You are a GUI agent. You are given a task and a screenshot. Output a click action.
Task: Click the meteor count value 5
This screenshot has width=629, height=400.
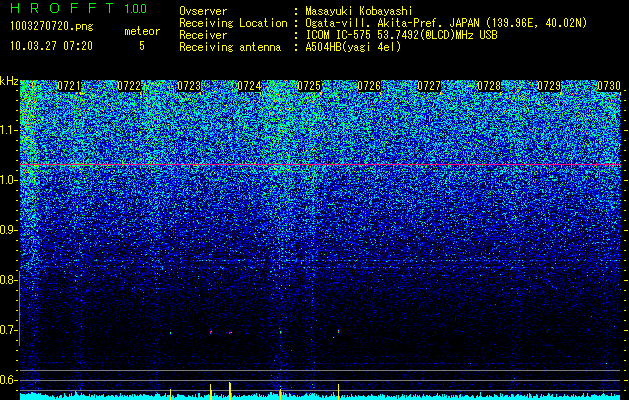(142, 46)
